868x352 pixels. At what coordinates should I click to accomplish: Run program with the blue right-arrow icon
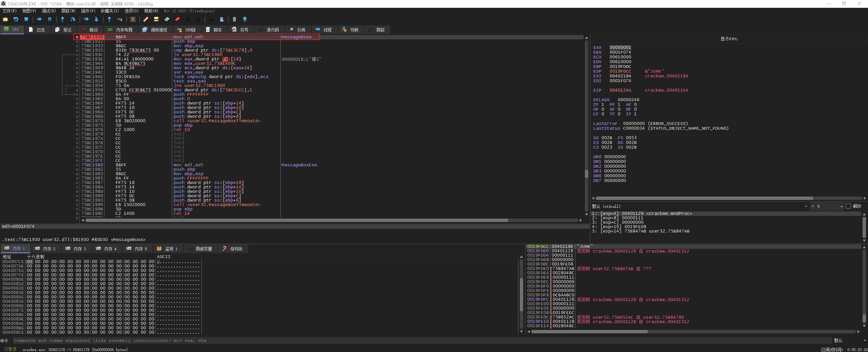pyautogui.click(x=39, y=19)
